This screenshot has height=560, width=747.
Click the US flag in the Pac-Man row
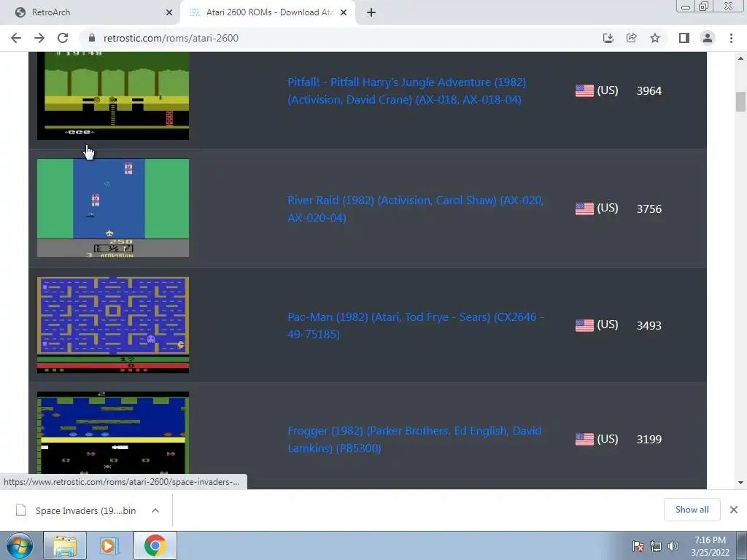pyautogui.click(x=584, y=325)
